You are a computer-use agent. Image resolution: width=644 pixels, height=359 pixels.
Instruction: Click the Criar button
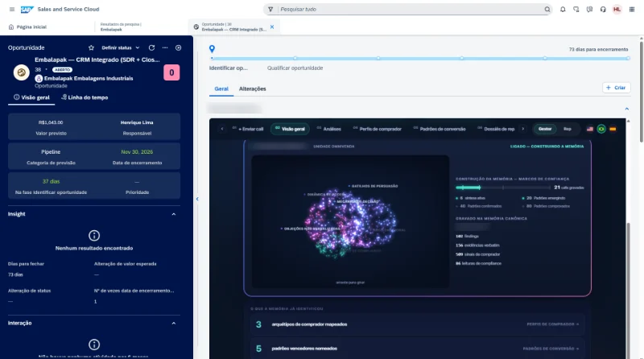click(616, 88)
